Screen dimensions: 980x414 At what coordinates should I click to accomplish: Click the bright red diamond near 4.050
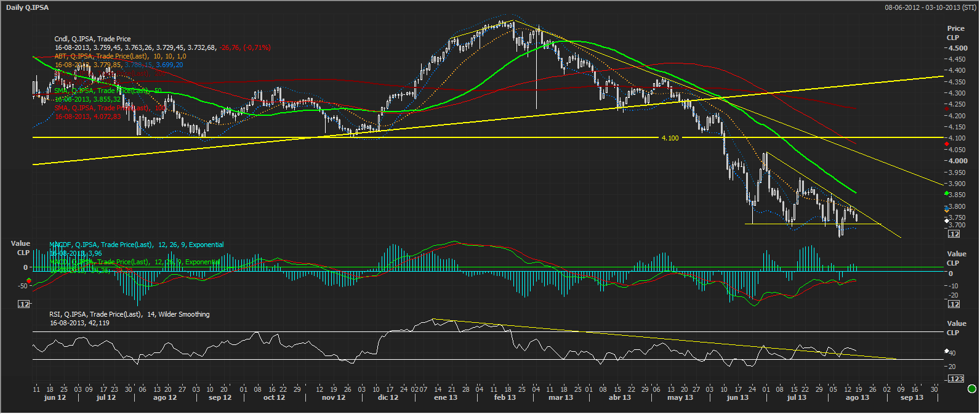tap(947, 144)
